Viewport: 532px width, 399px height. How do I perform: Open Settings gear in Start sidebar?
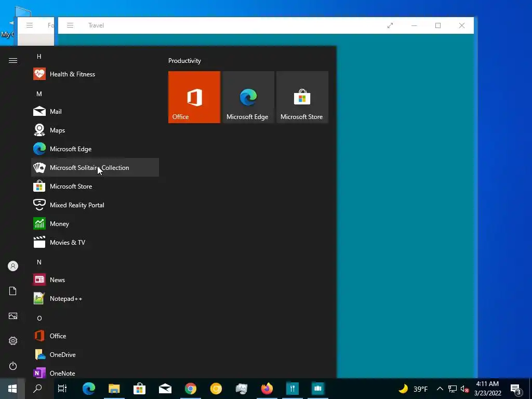click(13, 341)
